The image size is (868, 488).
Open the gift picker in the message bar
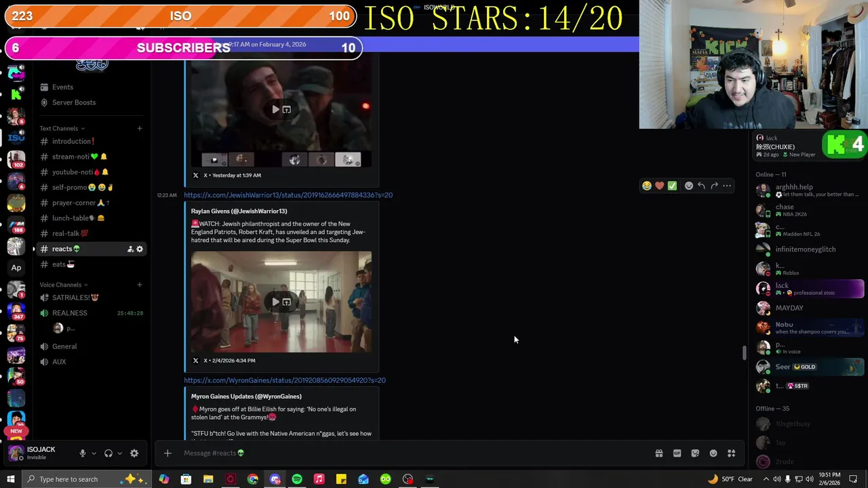pyautogui.click(x=658, y=453)
